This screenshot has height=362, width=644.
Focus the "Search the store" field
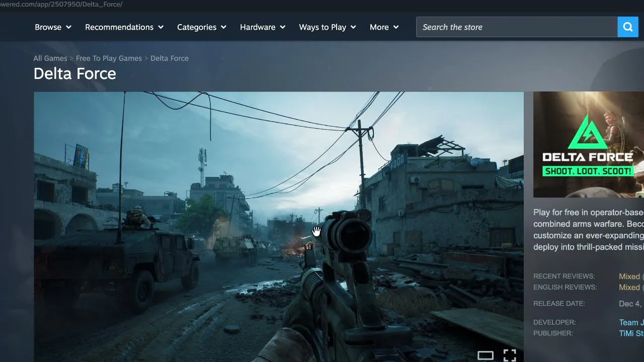point(517,27)
